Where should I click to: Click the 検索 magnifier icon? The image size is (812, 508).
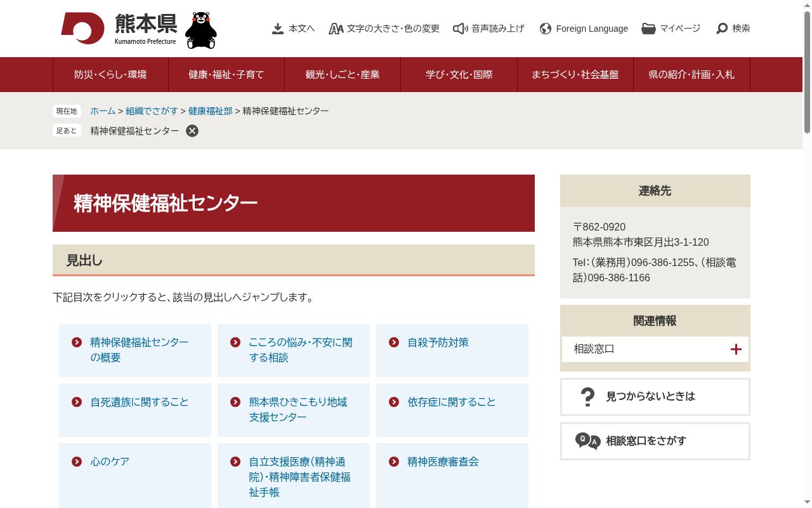click(x=722, y=29)
